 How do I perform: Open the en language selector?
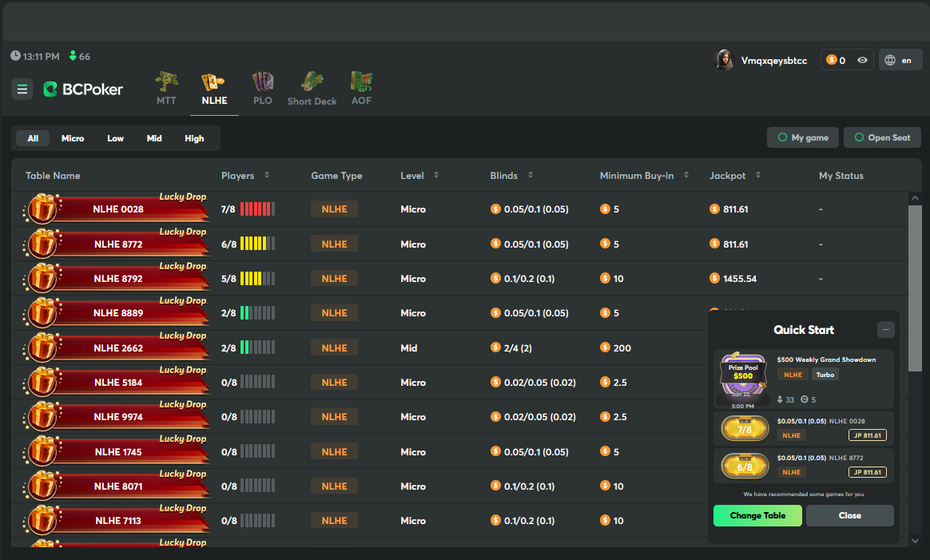point(900,60)
